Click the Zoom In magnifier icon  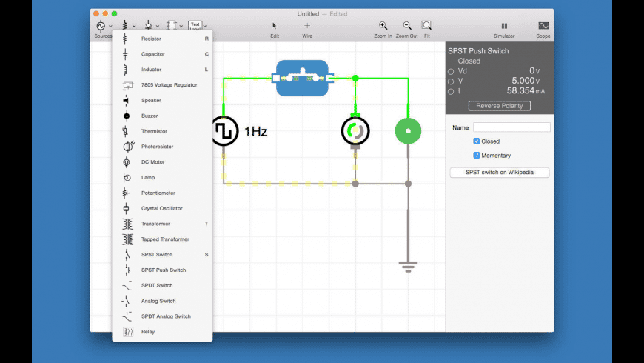(x=383, y=25)
